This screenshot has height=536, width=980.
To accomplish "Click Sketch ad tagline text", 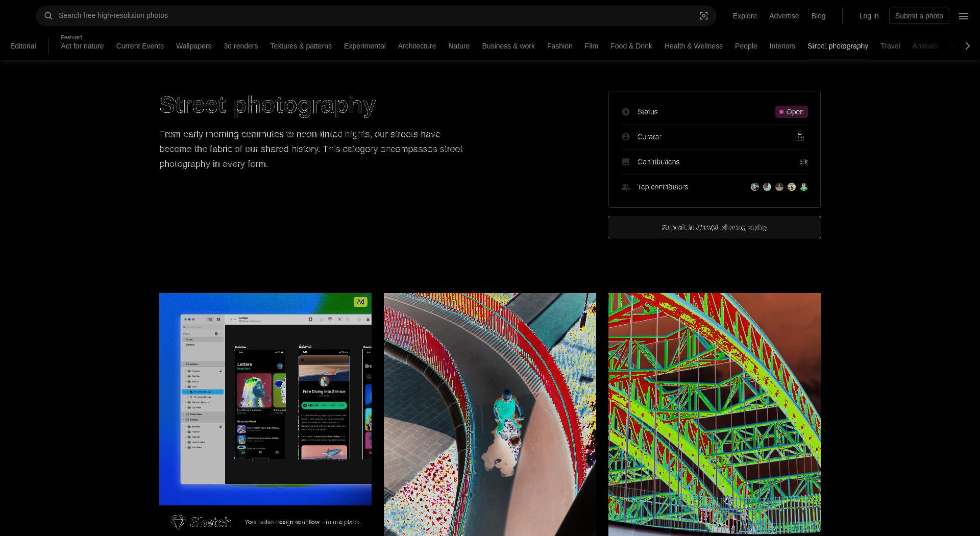I will 302,522.
